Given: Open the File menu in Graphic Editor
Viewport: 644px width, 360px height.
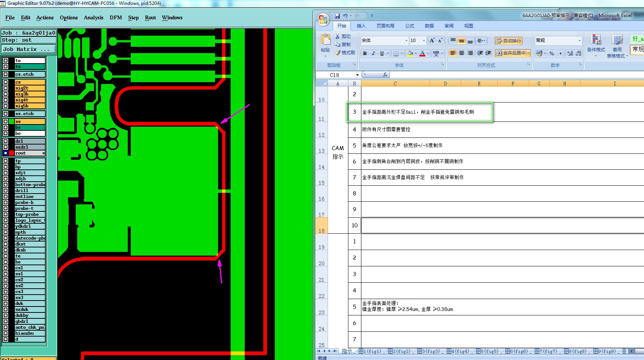Looking at the screenshot, I should click(10, 17).
